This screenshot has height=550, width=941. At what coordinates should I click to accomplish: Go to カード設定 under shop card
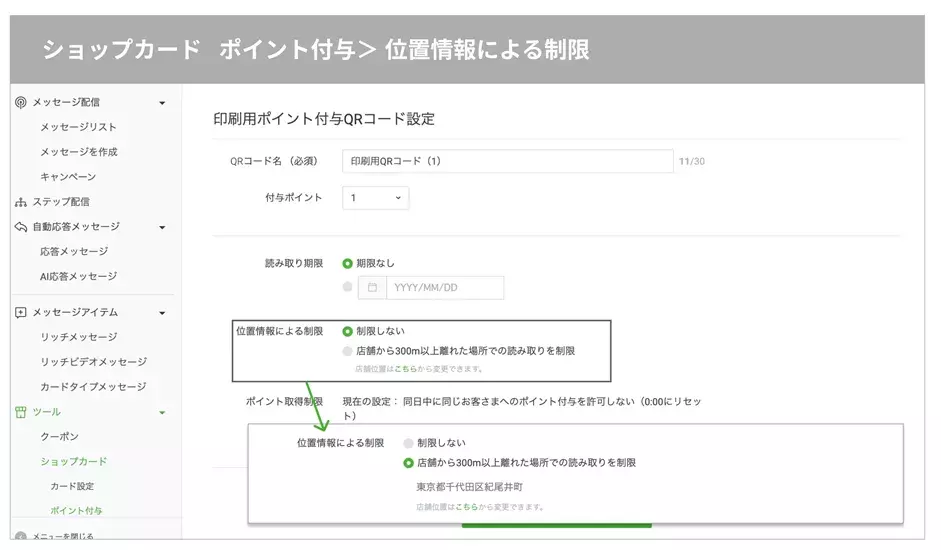click(72, 487)
